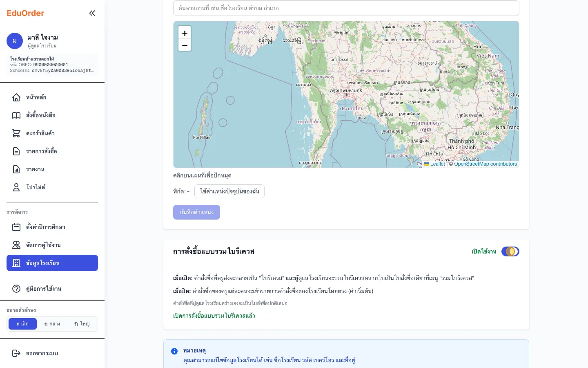Click the person icon for โปรไฟล์
Screen dimensions: 588x368
16,187
